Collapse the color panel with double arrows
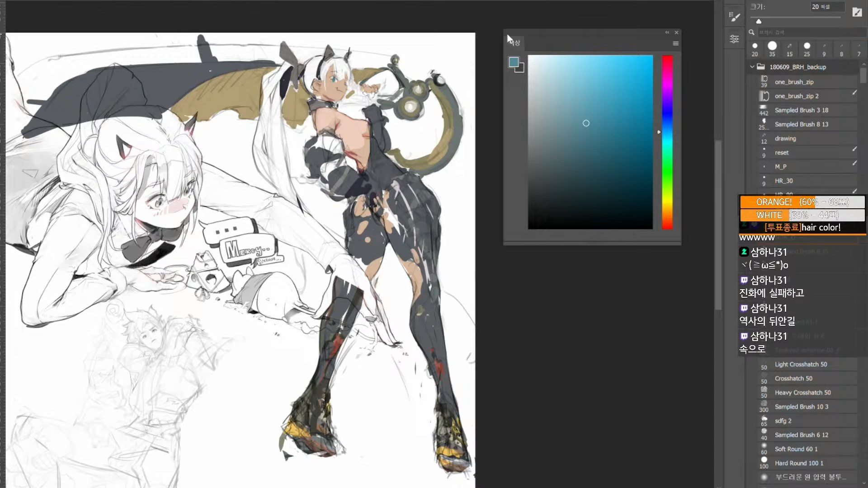This screenshot has width=868, height=488. pos(667,33)
